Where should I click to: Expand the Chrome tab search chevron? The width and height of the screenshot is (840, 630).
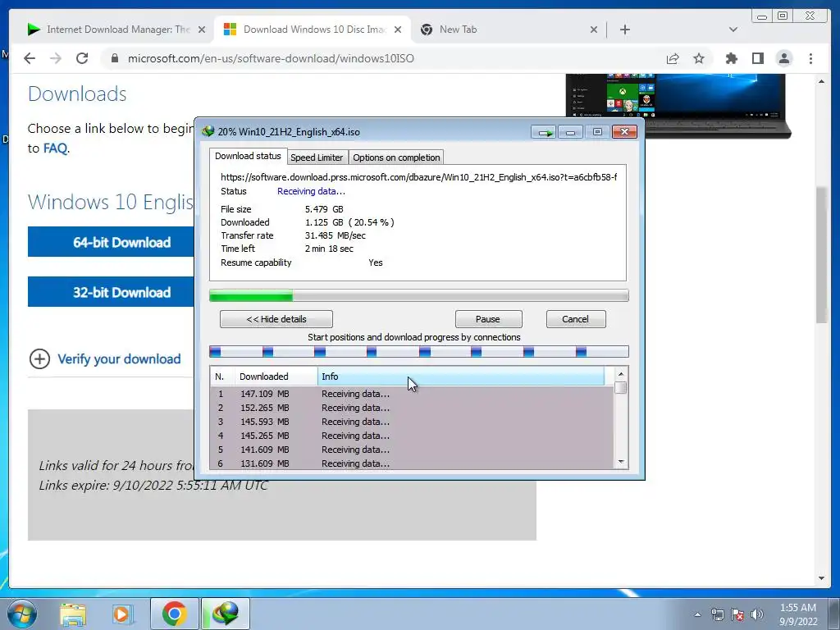click(733, 30)
